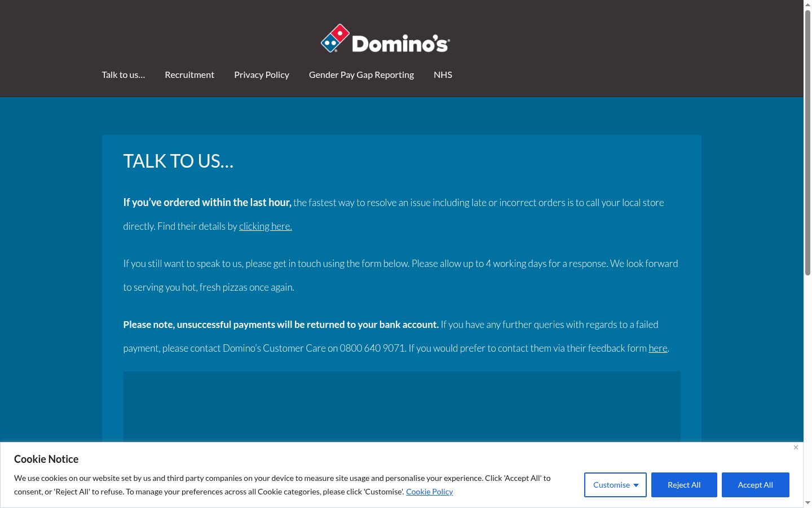Screen dimensions: 812x508
Task: Open the Customise dropdown
Action: (x=615, y=485)
